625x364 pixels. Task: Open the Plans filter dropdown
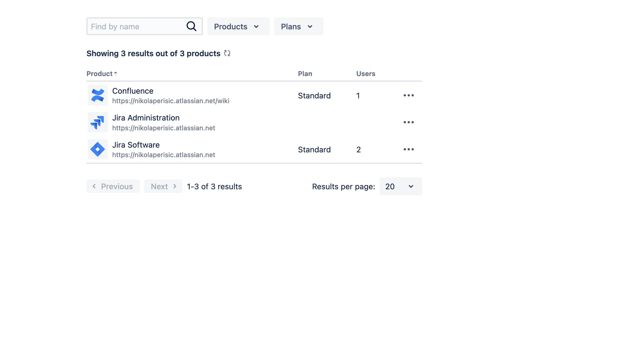[298, 26]
